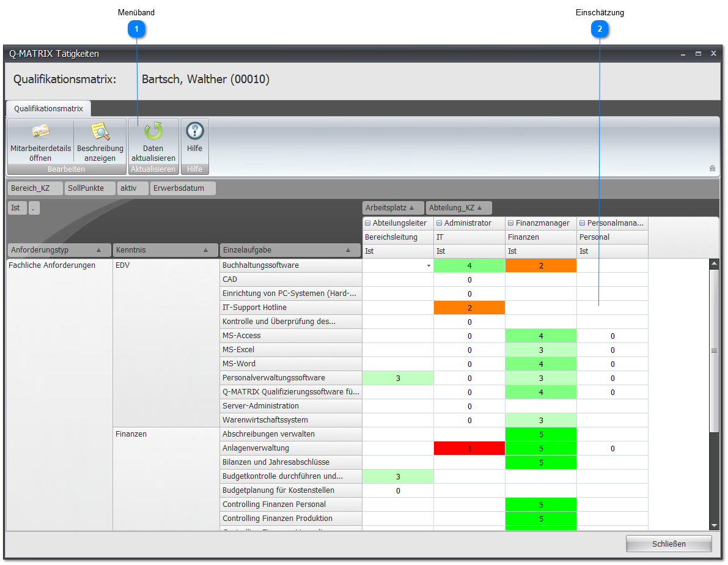Viewport: 728px width, 565px height.
Task: Refresh data with Daten aktualisieren icon
Action: point(153,131)
